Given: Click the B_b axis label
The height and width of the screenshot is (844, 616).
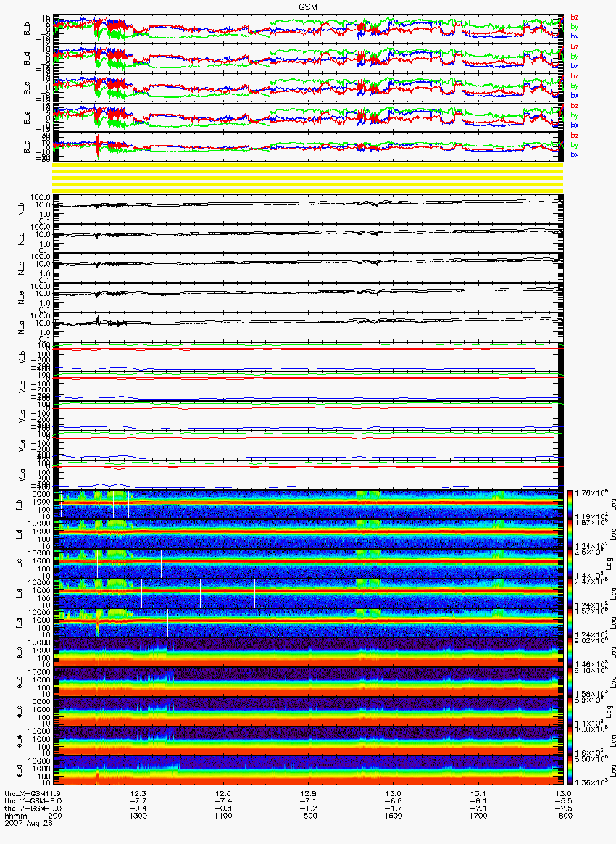Looking at the screenshot, I should (x=27, y=29).
